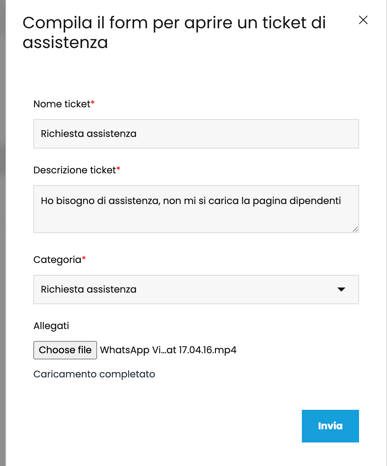The height and width of the screenshot is (466, 387).
Task: Click the Categoria dropdown caret arrow
Action: pos(341,289)
